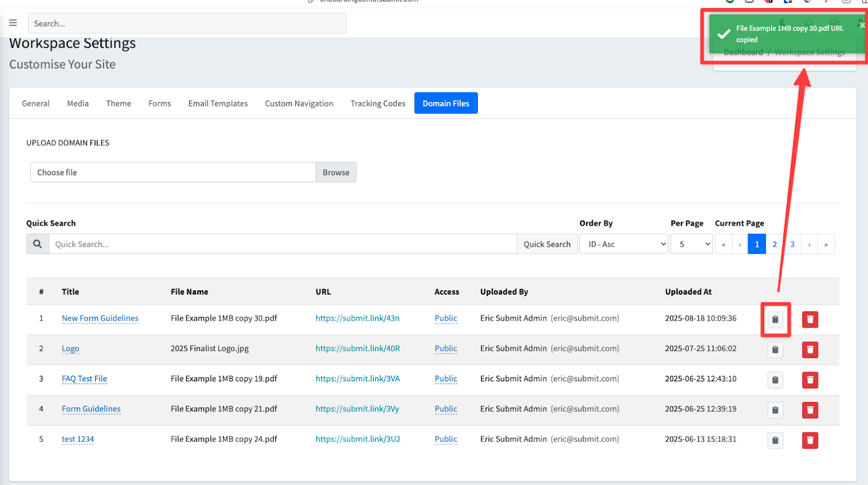Open link https://submit.link/3VA
868x485 pixels.
click(358, 379)
